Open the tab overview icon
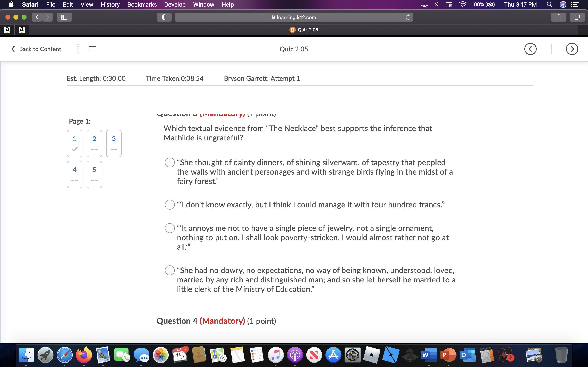Viewport: 588px width, 367px height. pos(577,17)
